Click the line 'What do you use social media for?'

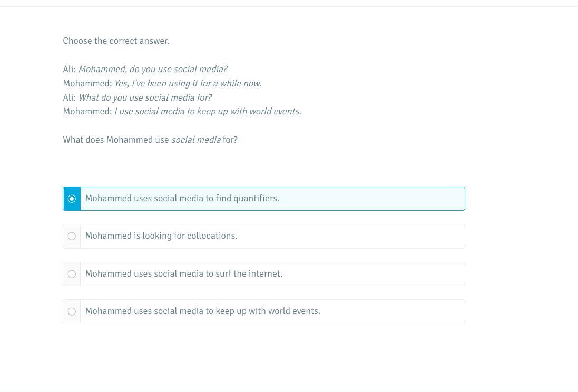(x=145, y=98)
